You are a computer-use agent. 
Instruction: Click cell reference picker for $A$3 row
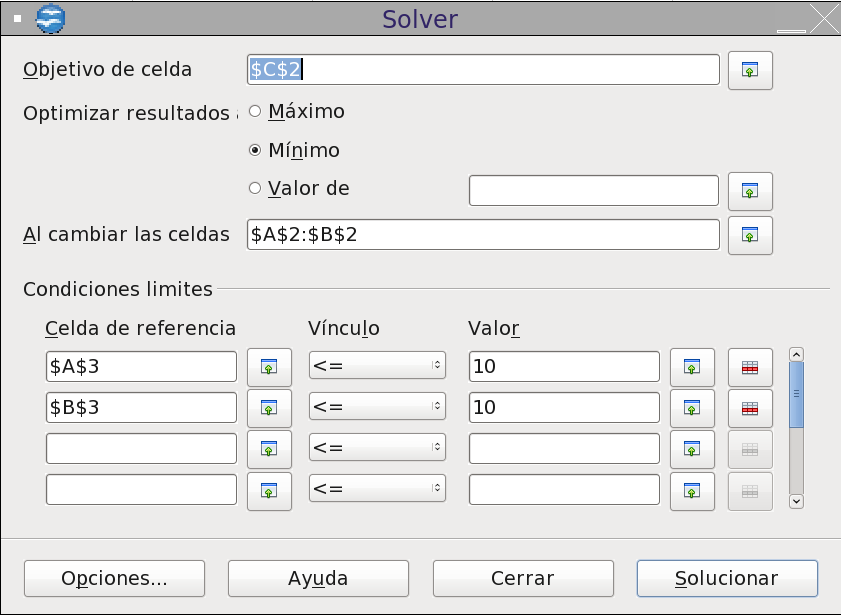point(268,367)
